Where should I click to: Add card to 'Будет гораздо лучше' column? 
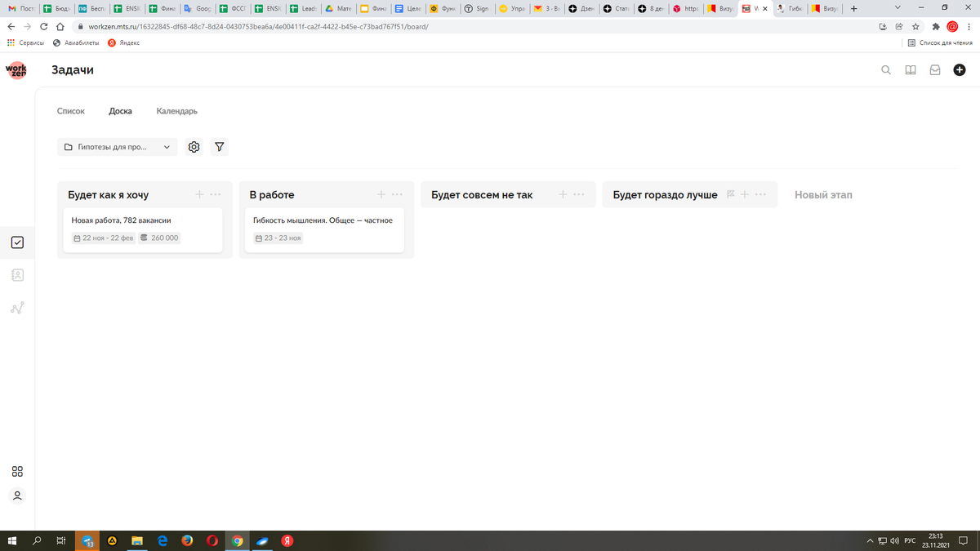(x=745, y=194)
